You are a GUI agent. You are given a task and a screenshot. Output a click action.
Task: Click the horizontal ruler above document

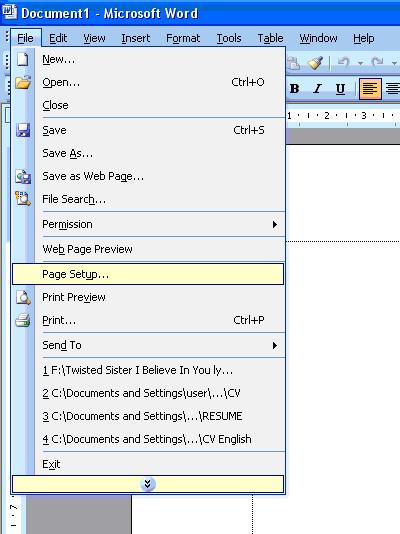point(343,116)
